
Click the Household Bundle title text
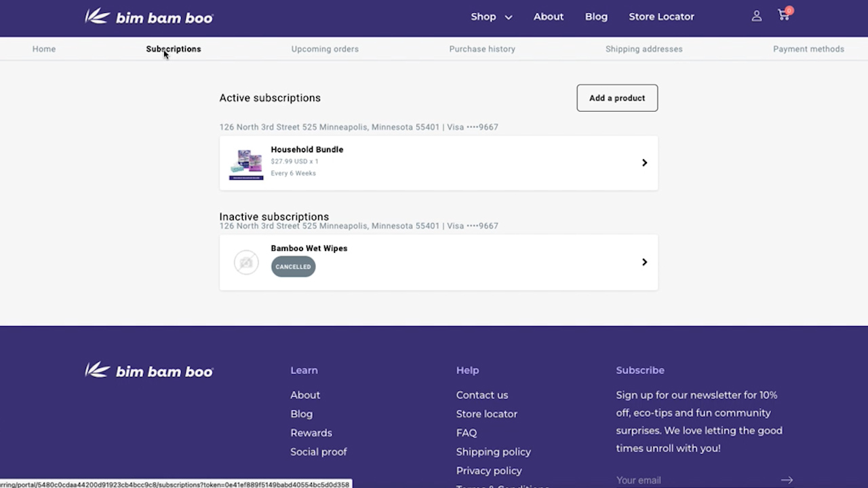307,149
